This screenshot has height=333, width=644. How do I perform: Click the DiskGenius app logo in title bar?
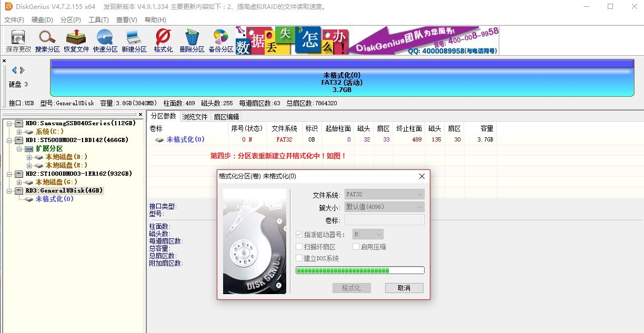(x=8, y=6)
